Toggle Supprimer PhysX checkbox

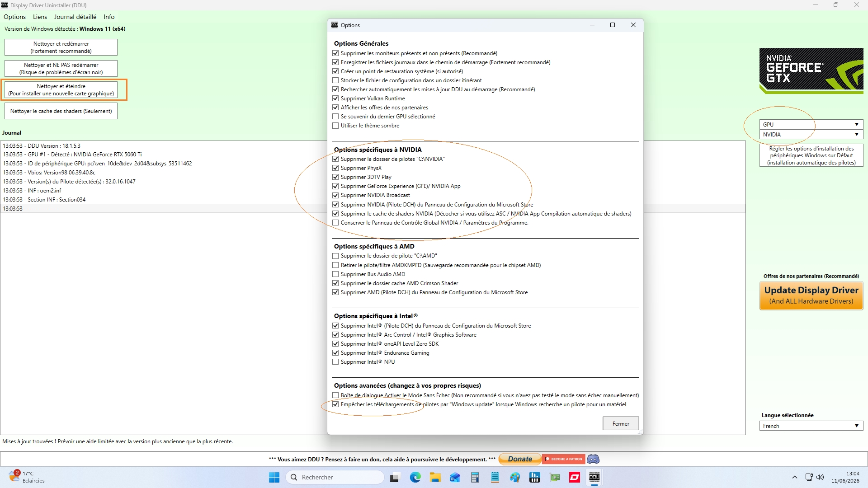[x=335, y=168]
